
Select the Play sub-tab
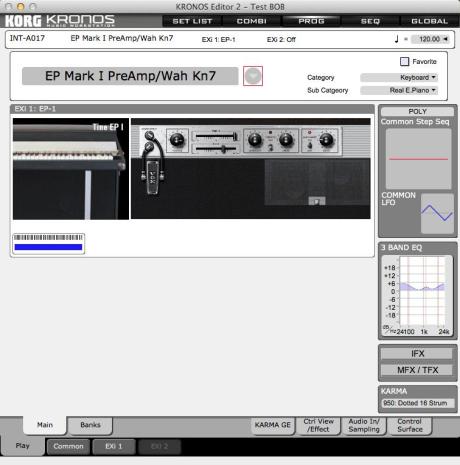(23, 446)
